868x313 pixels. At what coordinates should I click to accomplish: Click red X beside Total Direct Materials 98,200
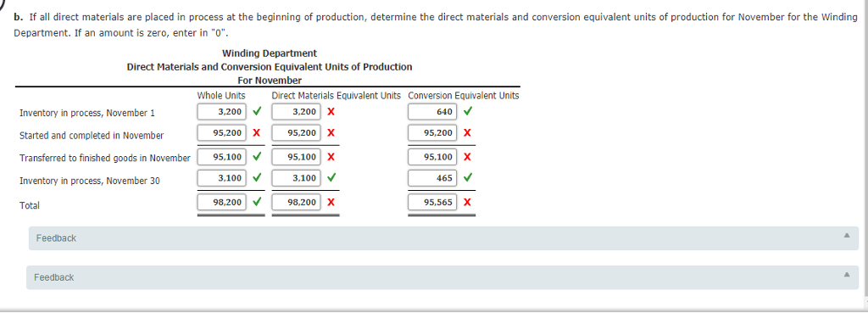(331, 203)
